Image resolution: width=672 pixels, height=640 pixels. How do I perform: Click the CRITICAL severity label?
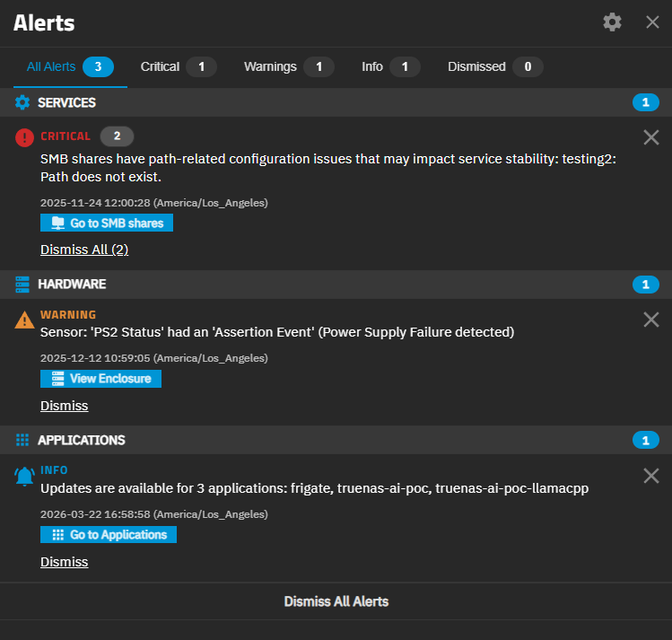coord(65,136)
